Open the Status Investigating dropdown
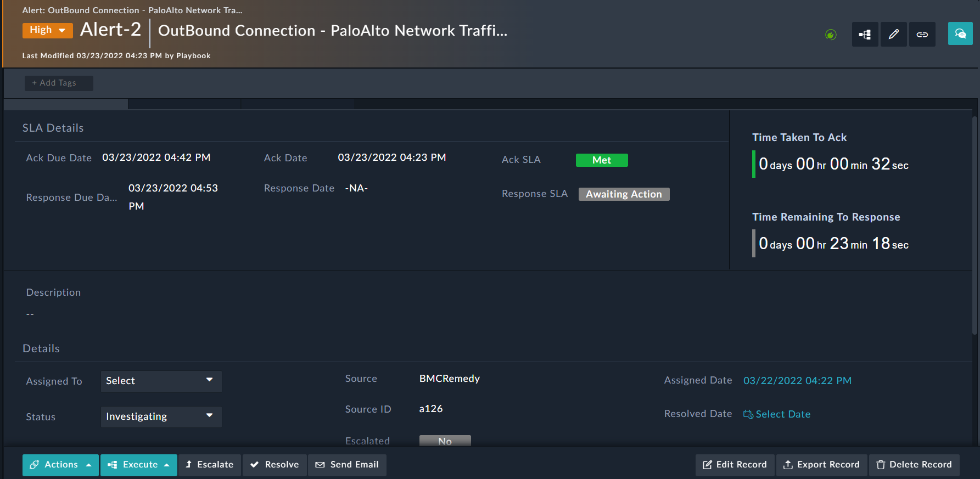 tap(161, 417)
